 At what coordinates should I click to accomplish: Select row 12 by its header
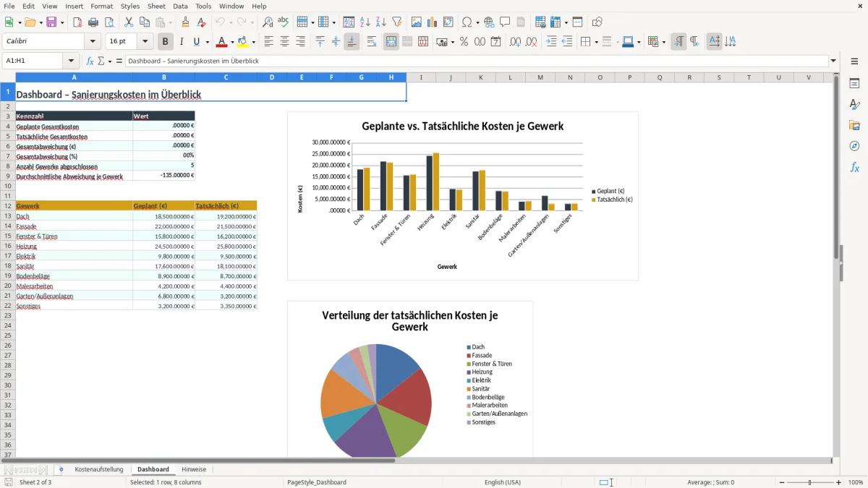7,206
